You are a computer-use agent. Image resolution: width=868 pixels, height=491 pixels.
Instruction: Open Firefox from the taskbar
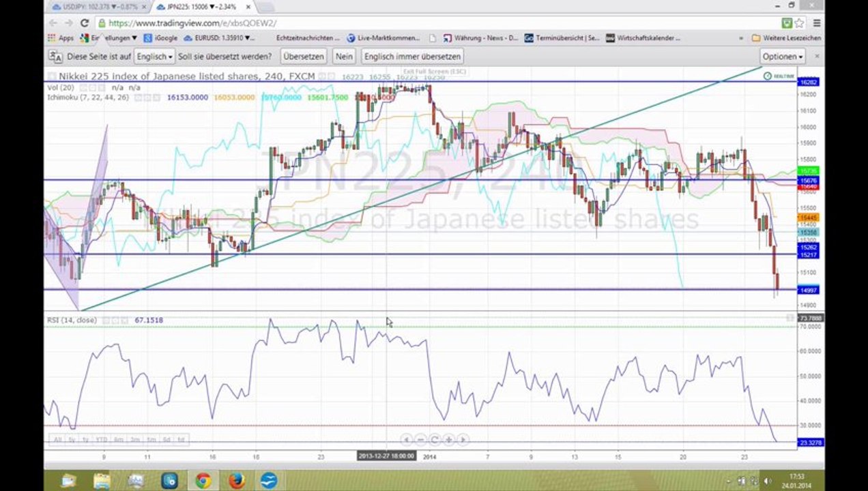[236, 481]
